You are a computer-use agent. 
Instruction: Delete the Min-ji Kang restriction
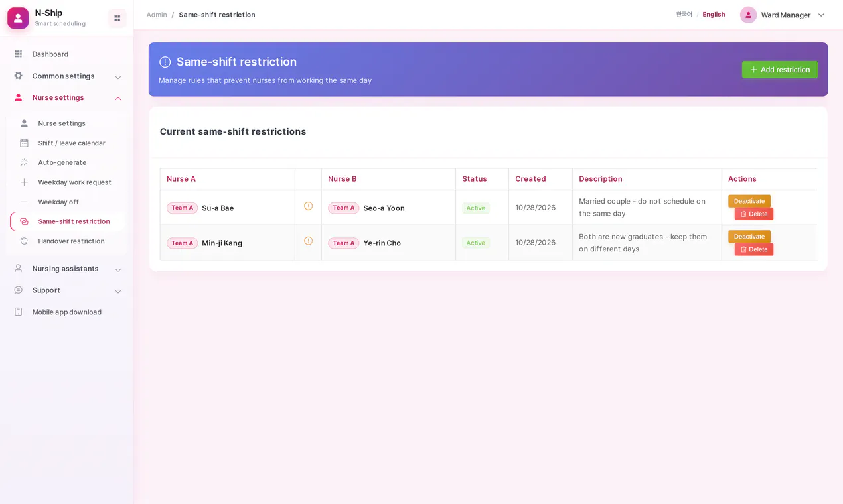(x=754, y=249)
